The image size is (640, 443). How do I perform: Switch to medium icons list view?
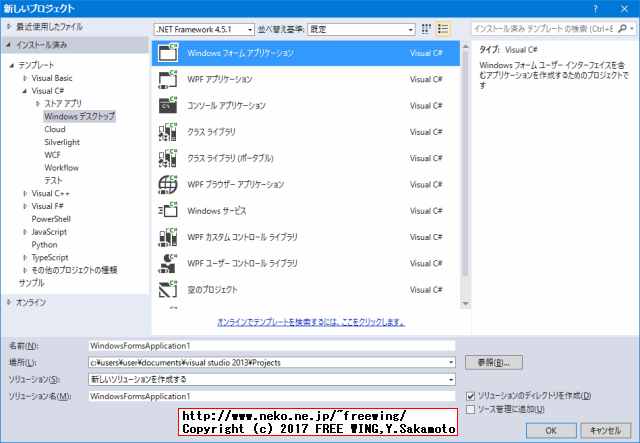pos(443,29)
